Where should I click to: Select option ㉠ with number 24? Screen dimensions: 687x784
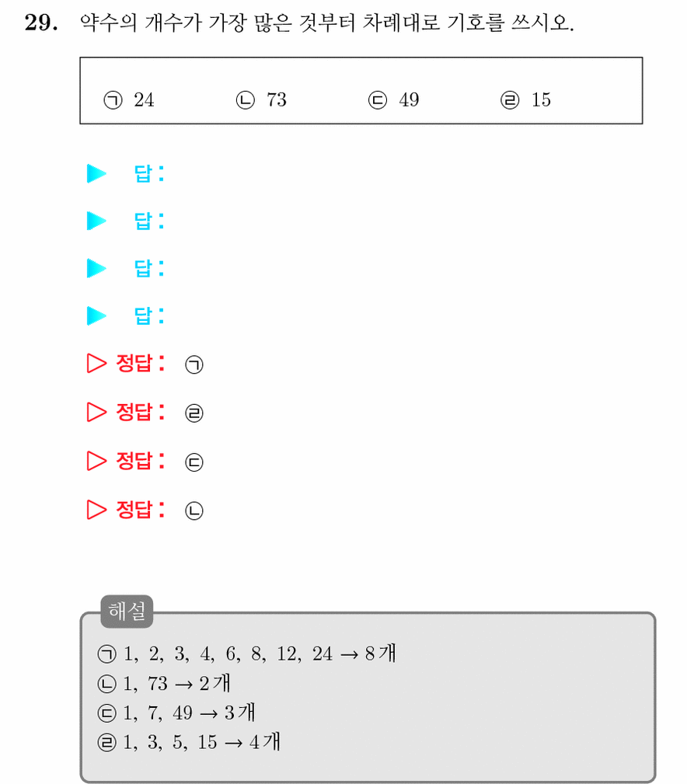(128, 99)
